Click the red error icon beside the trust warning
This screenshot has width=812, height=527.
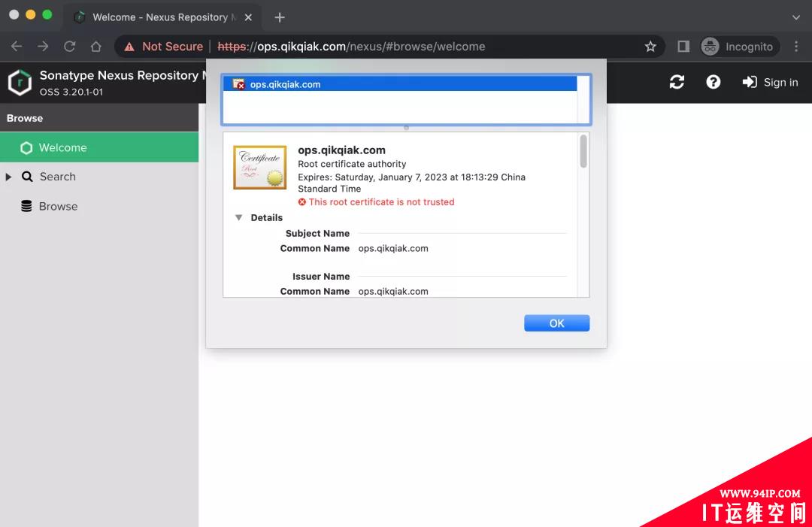coord(302,202)
